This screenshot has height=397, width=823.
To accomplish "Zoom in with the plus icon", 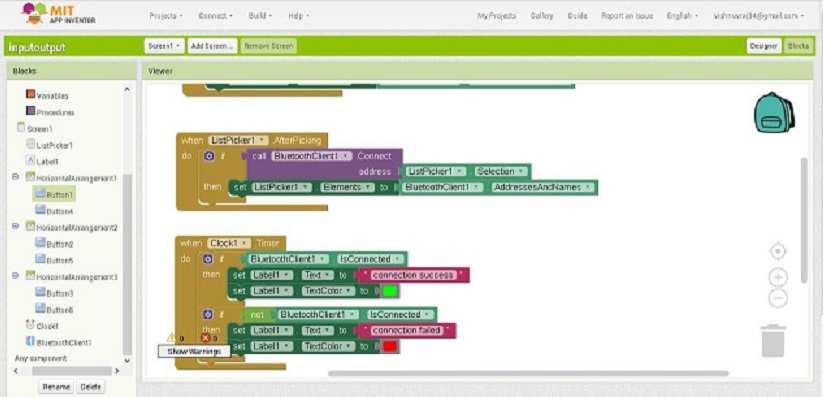I will pos(778,277).
